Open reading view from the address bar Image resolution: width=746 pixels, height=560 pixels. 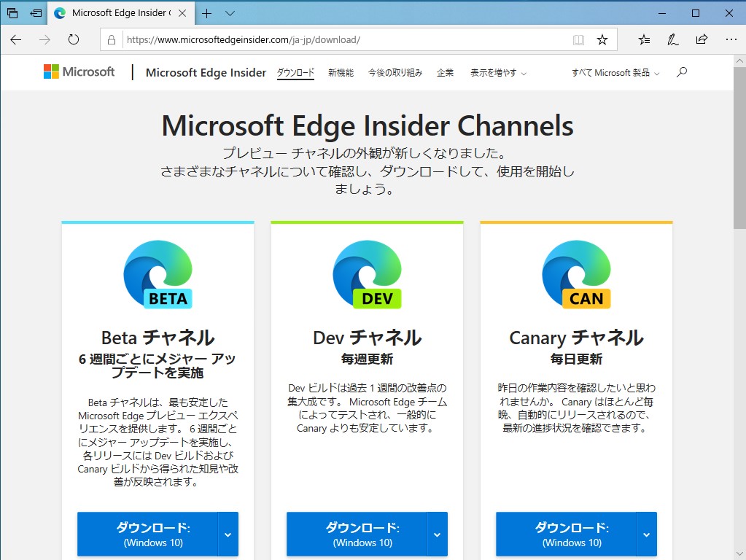click(578, 39)
